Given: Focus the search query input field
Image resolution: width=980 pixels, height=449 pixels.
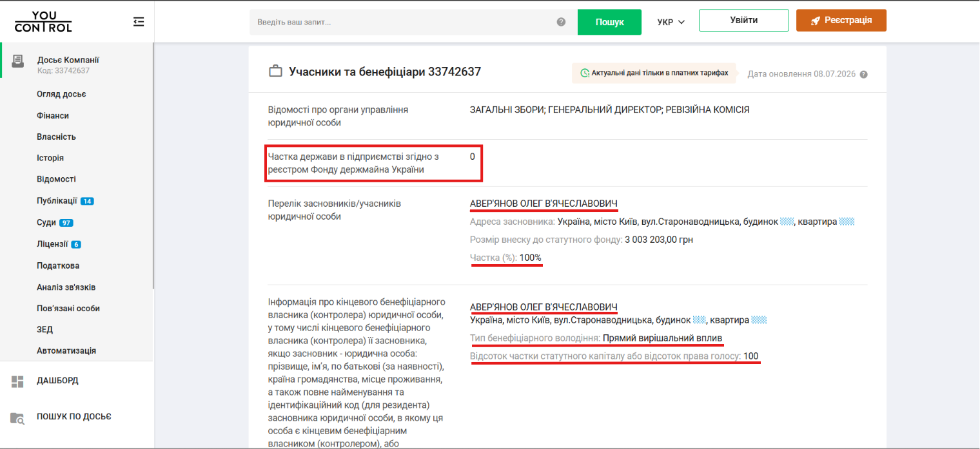Looking at the screenshot, I should (x=403, y=22).
